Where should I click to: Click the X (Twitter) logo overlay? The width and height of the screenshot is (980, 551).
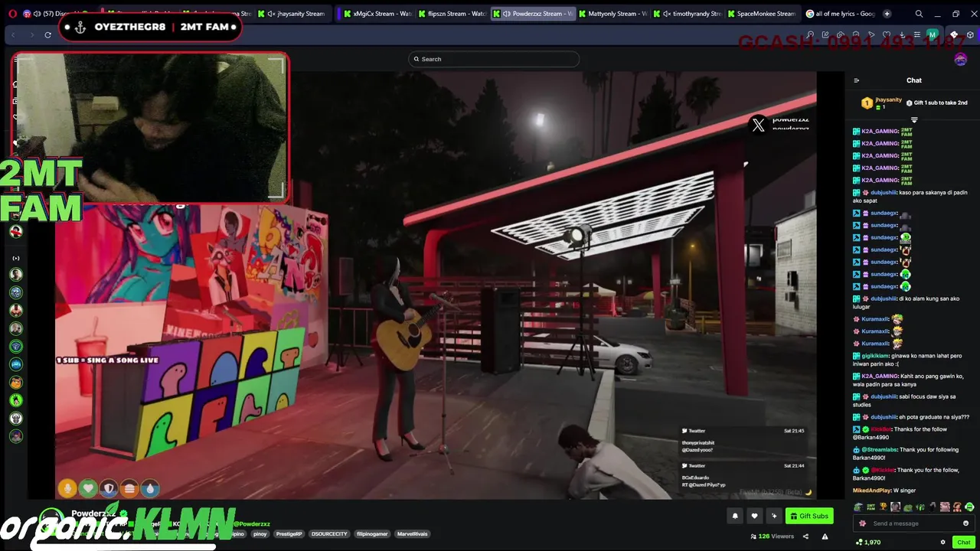[758, 126]
